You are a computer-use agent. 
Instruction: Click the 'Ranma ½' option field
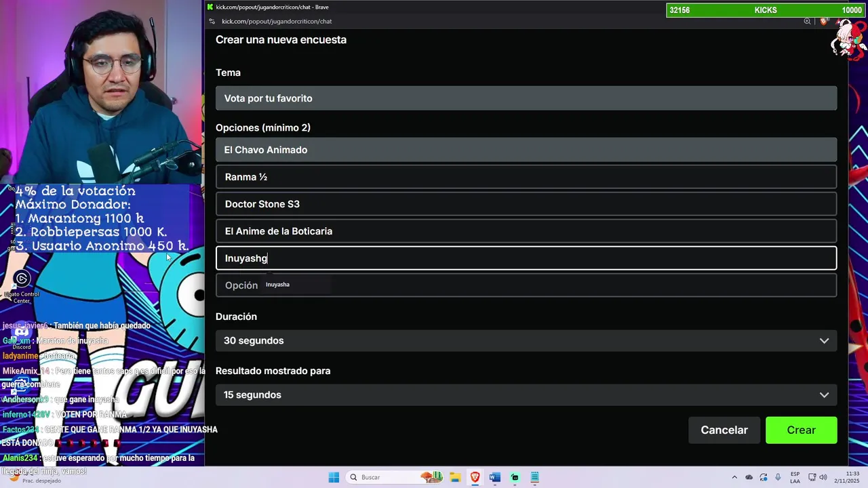pos(526,177)
